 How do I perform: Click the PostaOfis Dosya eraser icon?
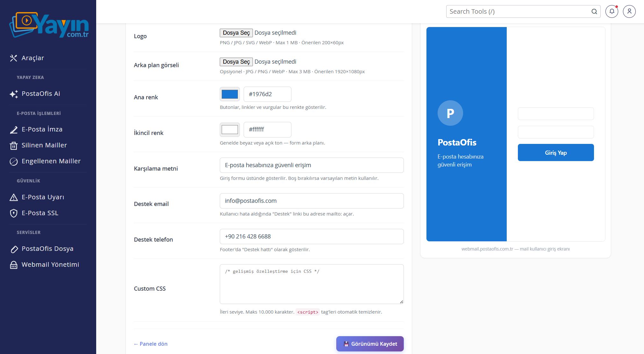14,249
